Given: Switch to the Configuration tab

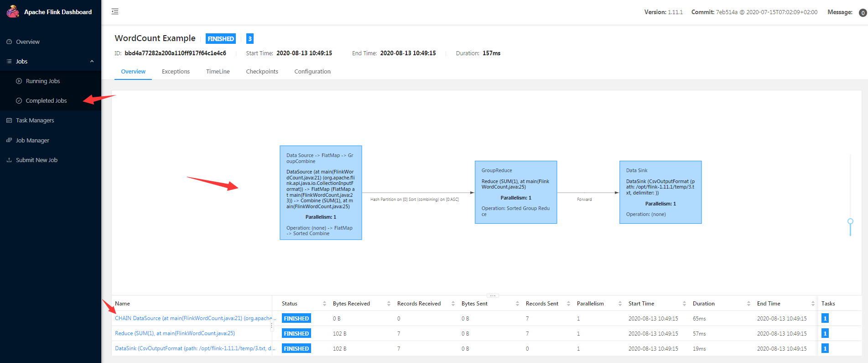Looking at the screenshot, I should 312,71.
